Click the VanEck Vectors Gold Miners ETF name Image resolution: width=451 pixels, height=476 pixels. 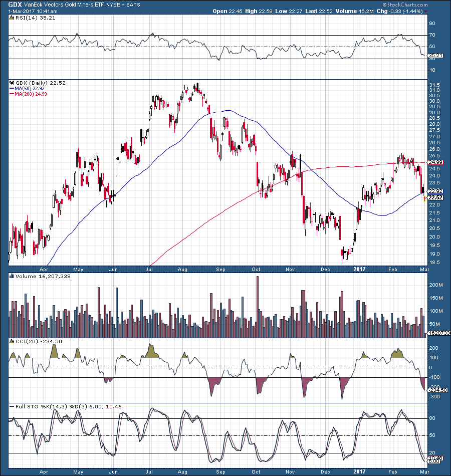coord(64,5)
